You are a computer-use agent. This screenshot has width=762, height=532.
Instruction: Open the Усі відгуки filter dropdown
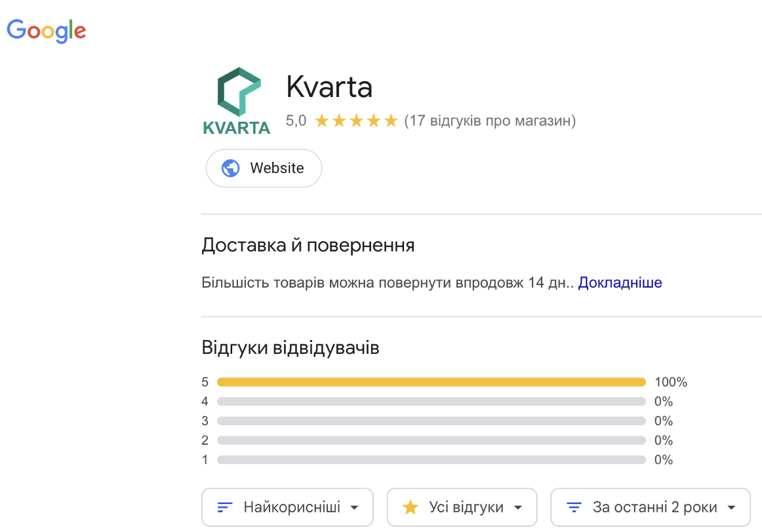462,507
